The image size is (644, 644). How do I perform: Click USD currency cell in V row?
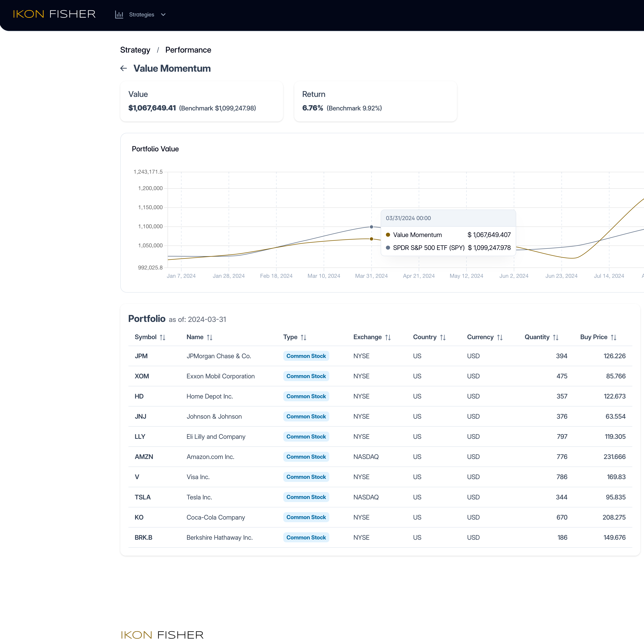(x=473, y=477)
